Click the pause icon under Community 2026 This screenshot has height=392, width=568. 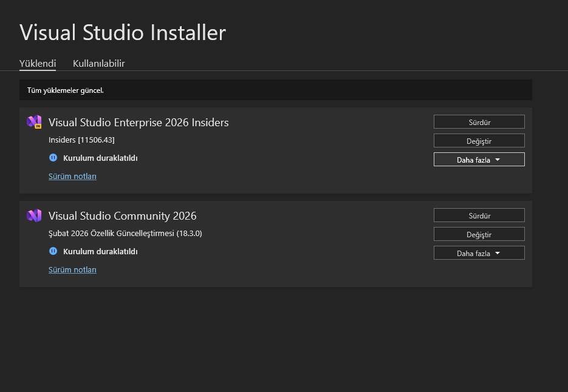(53, 251)
